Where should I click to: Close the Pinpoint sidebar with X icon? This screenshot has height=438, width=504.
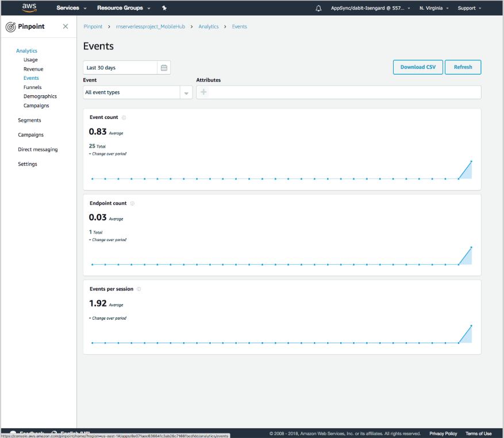click(66, 26)
